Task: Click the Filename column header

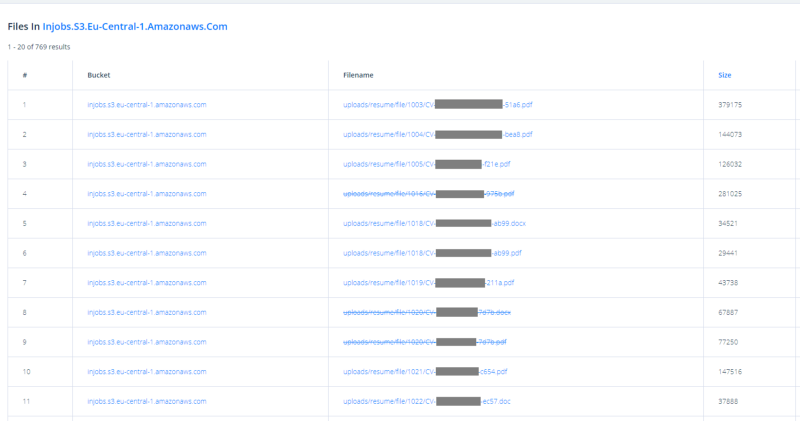Action: click(x=358, y=75)
